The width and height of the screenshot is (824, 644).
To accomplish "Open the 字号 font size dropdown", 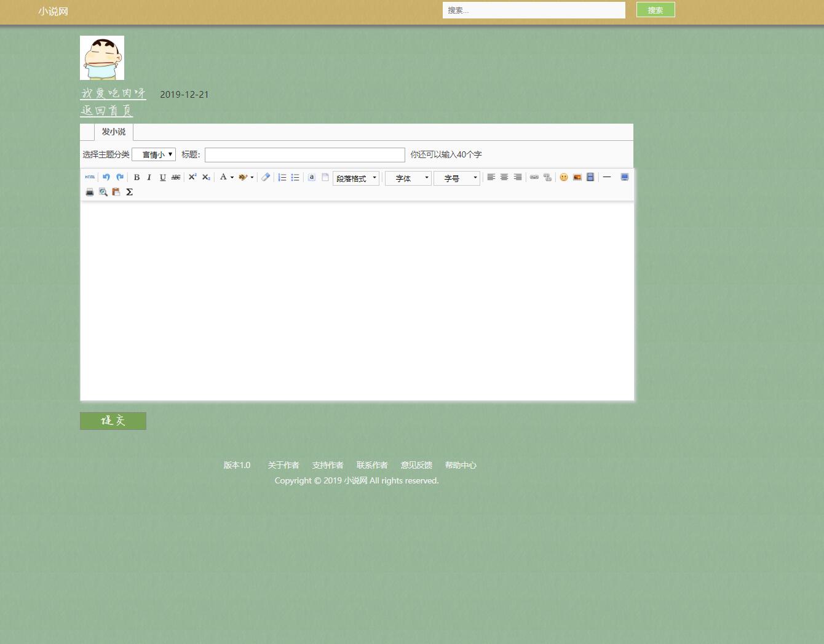I will click(x=457, y=178).
